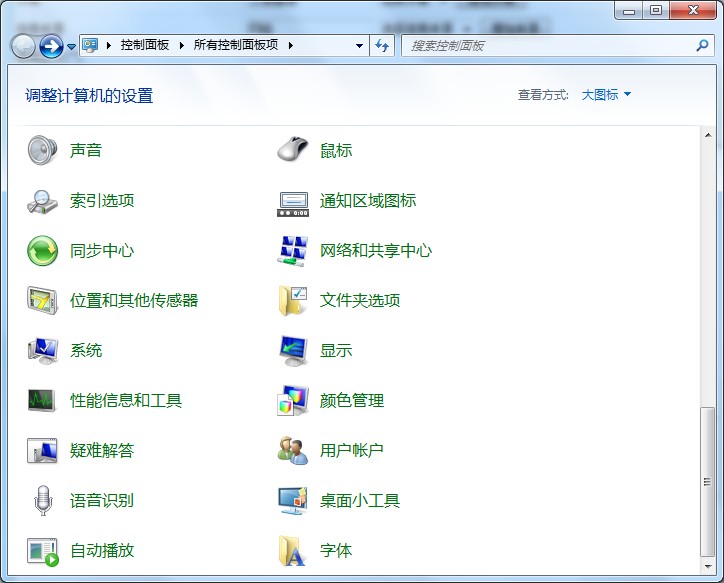Expand arrow after 所有控制面板项 breadcrumb

290,45
